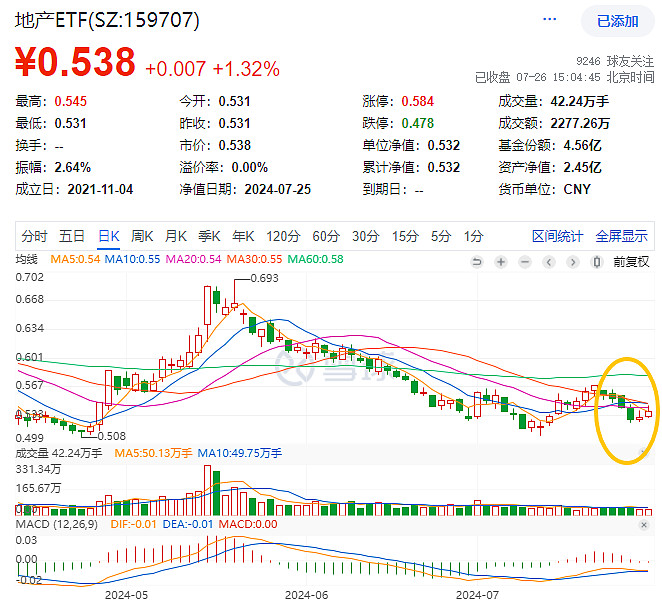Click the 2024-06 date axis label
Screen dimensions: 662x604
[x=306, y=596]
